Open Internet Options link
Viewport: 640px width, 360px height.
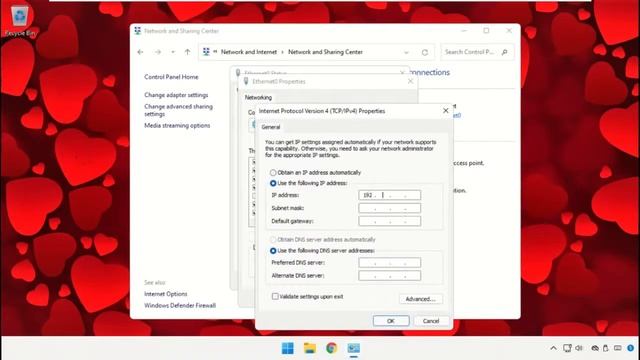(165, 294)
